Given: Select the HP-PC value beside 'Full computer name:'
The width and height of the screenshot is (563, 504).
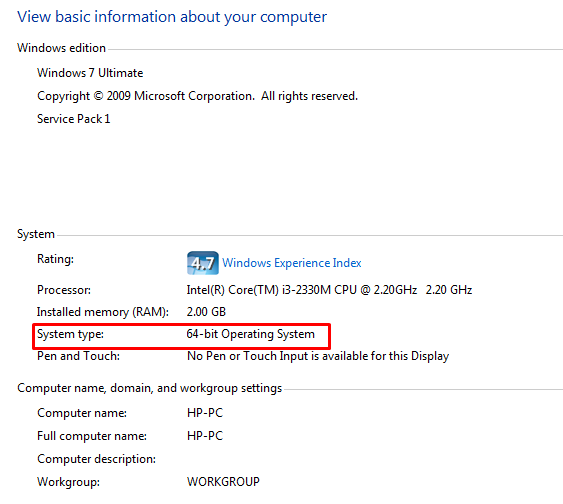Looking at the screenshot, I should [x=205, y=436].
